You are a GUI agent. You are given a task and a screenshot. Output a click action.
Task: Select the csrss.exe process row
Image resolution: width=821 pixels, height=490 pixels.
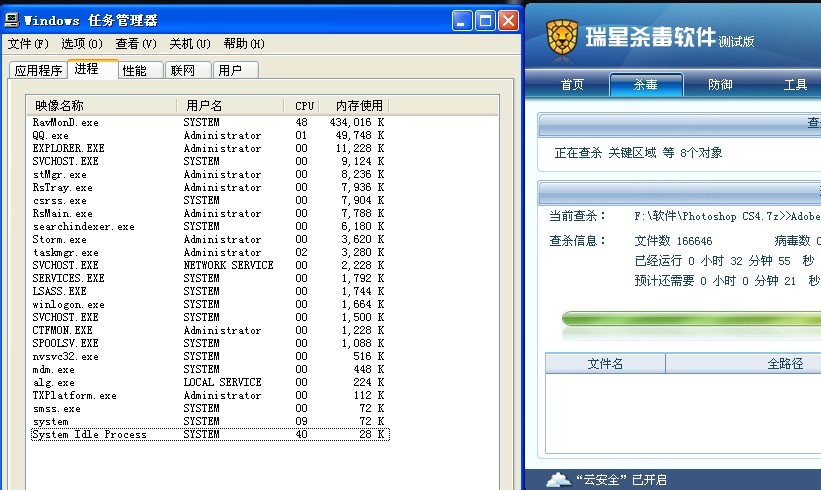coord(210,201)
